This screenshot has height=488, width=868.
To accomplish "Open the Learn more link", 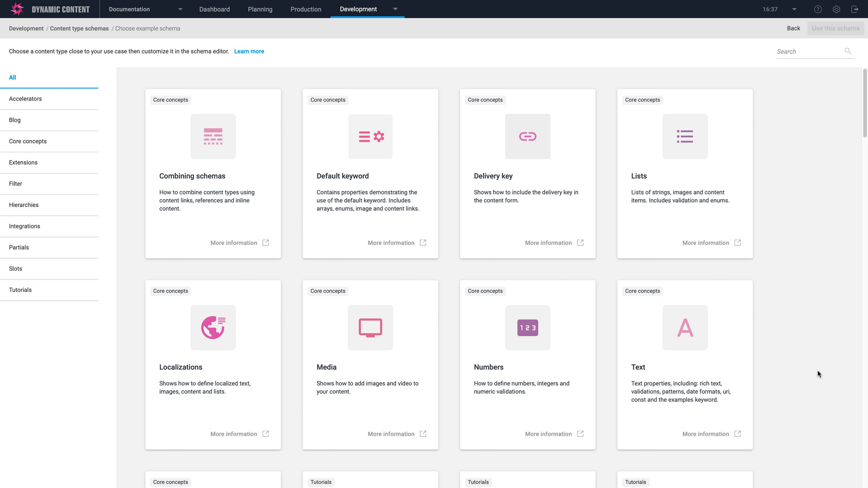I will point(249,51).
